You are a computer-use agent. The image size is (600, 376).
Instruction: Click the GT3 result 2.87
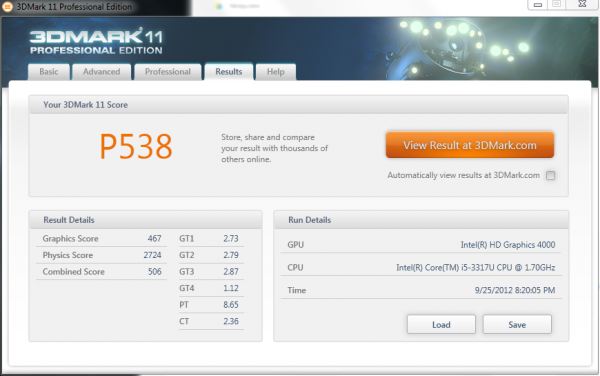[x=231, y=271]
